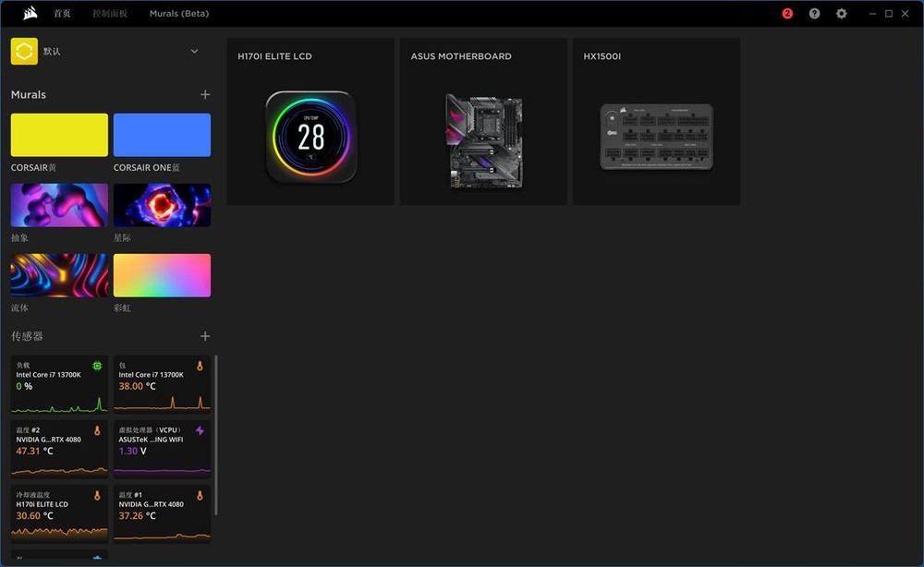Open the RTX 4080 温度 #2 sensor card
924x567 pixels.
tap(59, 449)
